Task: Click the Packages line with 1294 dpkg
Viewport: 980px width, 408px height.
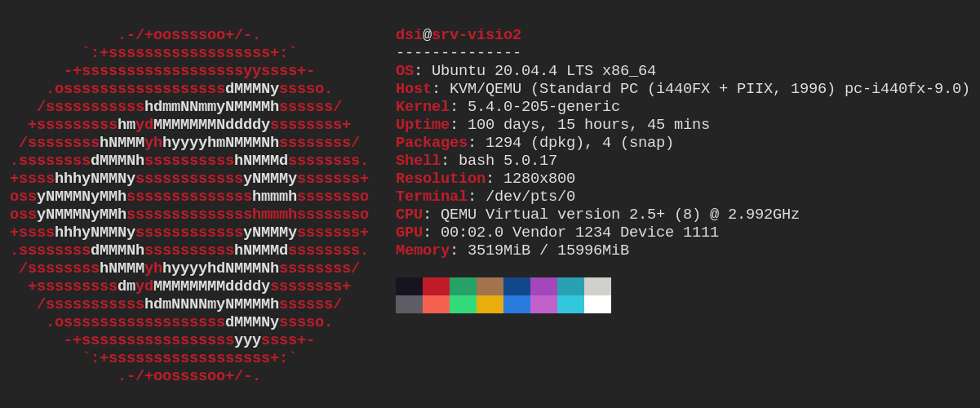Action: click(x=534, y=143)
